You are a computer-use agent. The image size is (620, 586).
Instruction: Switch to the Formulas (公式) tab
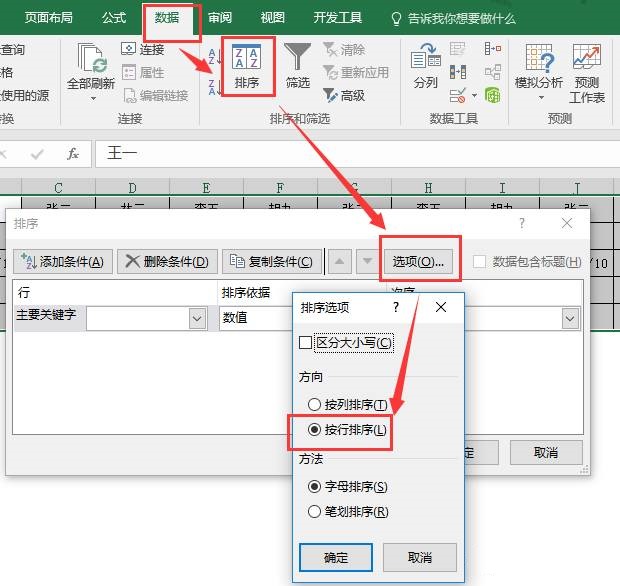point(114,18)
